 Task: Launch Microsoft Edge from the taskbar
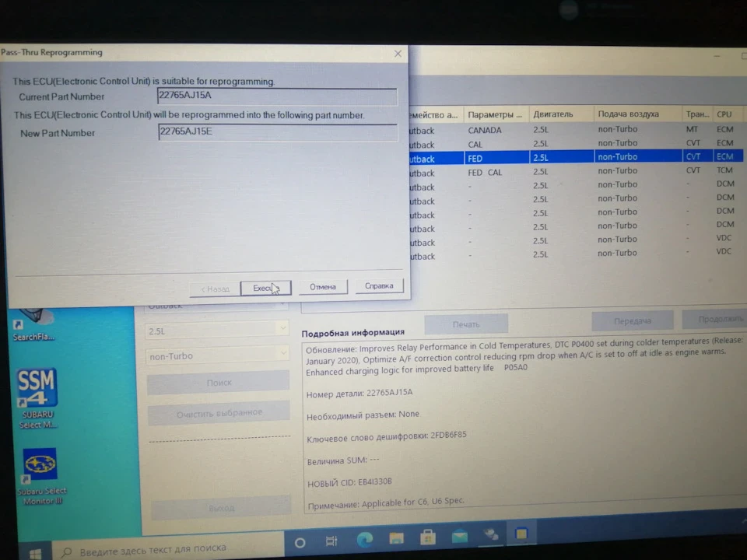[x=365, y=539]
